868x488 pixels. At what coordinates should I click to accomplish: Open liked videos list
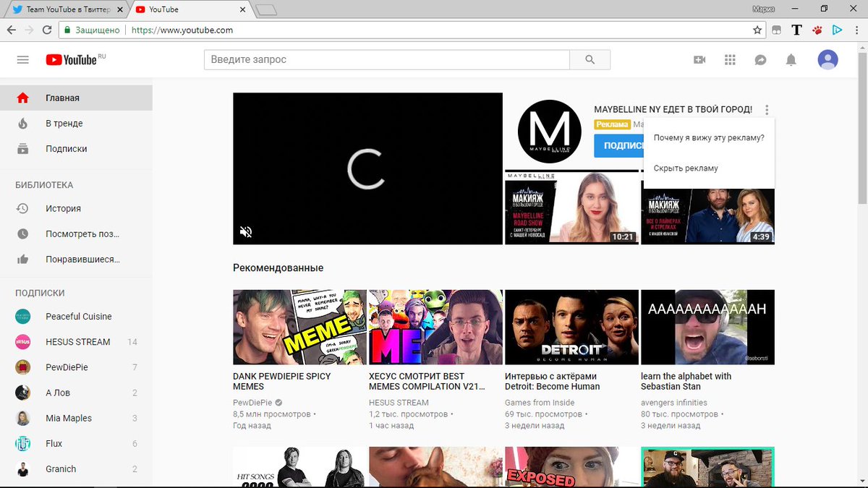(76, 259)
